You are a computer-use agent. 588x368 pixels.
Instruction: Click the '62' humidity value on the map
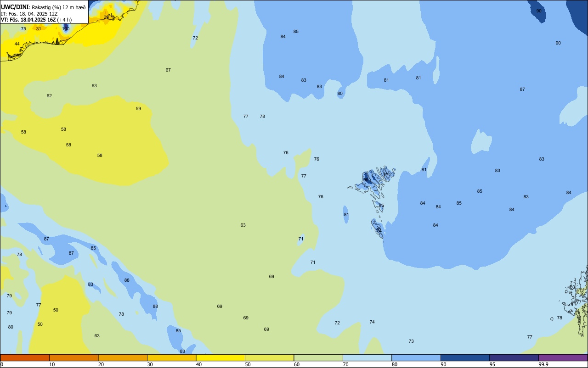click(x=49, y=96)
